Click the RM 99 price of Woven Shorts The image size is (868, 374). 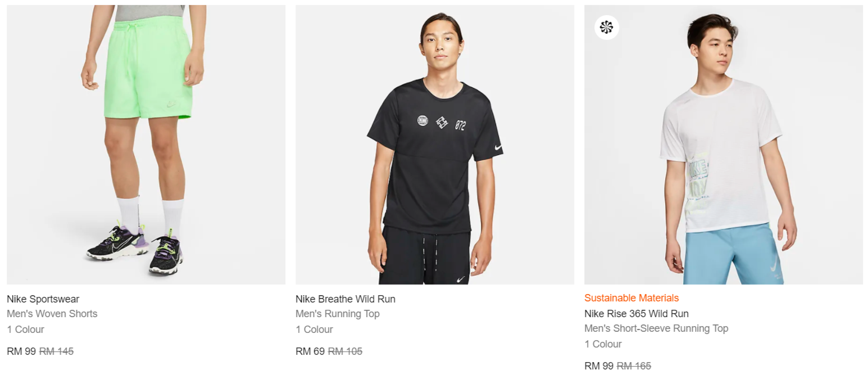coord(21,352)
